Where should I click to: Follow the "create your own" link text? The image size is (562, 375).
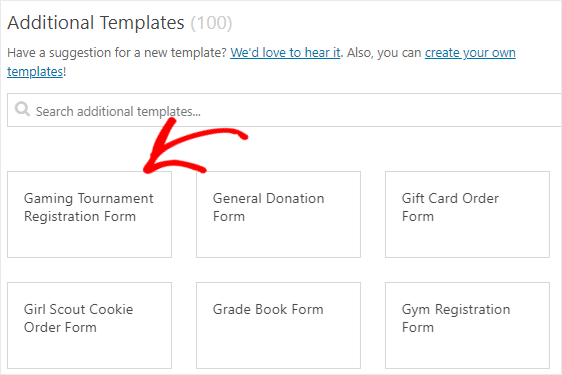tap(470, 53)
